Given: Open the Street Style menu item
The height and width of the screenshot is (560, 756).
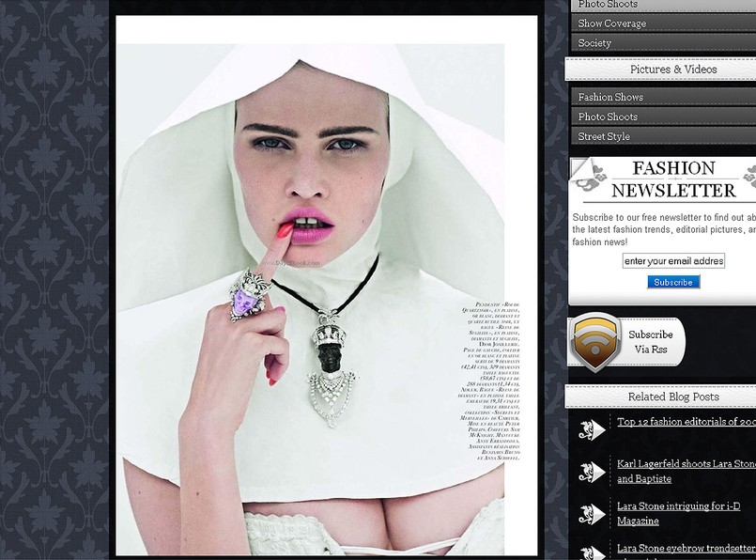Looking at the screenshot, I should click(663, 136).
